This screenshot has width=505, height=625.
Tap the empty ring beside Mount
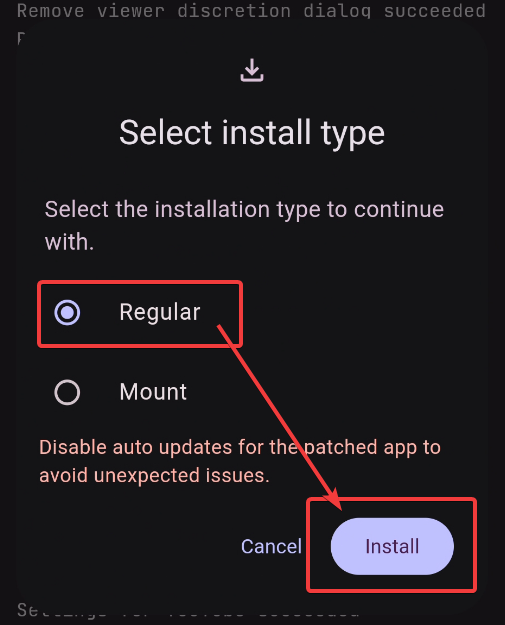pyautogui.click(x=67, y=392)
